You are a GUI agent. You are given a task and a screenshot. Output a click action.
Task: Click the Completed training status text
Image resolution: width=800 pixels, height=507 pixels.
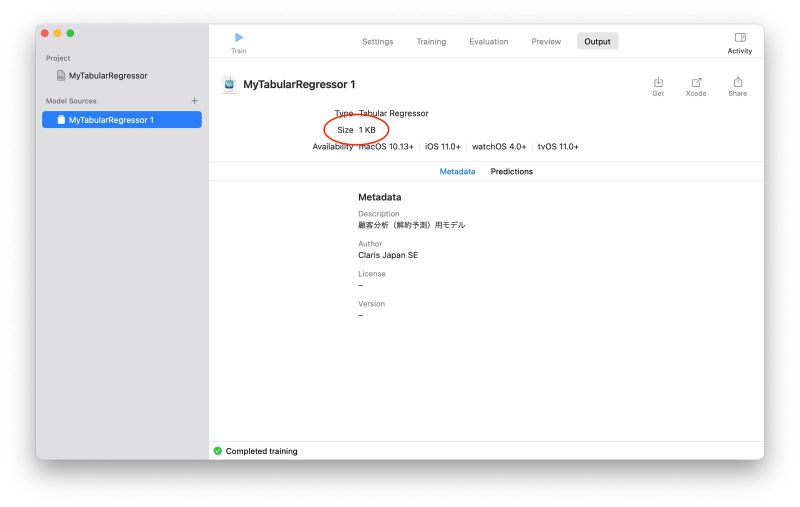click(261, 451)
